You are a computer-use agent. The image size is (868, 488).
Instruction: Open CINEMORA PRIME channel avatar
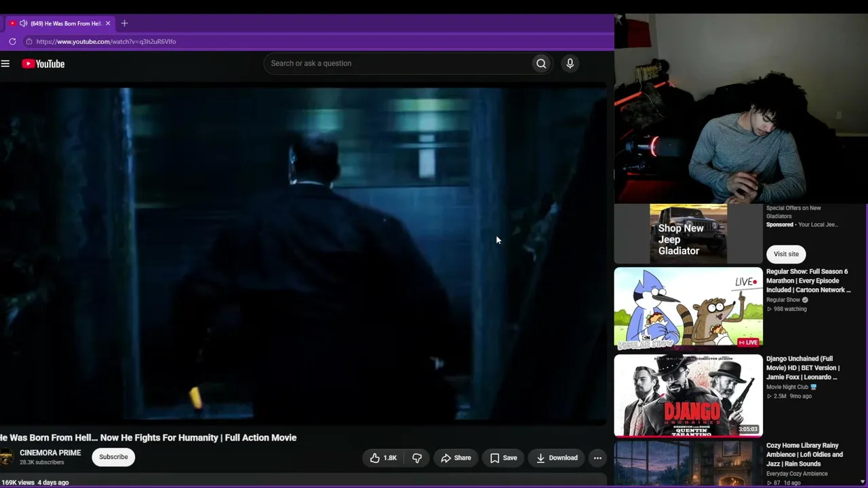(5, 457)
